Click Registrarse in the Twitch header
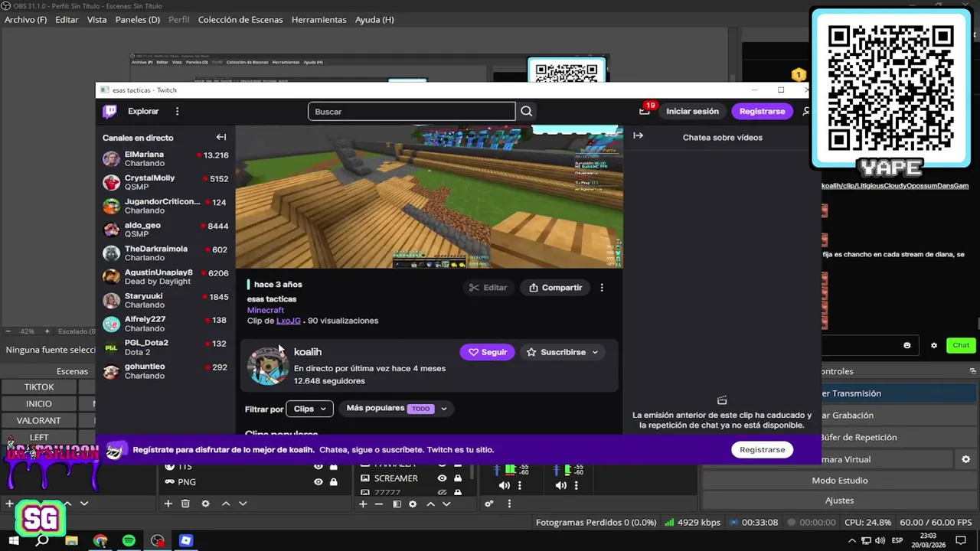The image size is (980, 551). coord(762,111)
